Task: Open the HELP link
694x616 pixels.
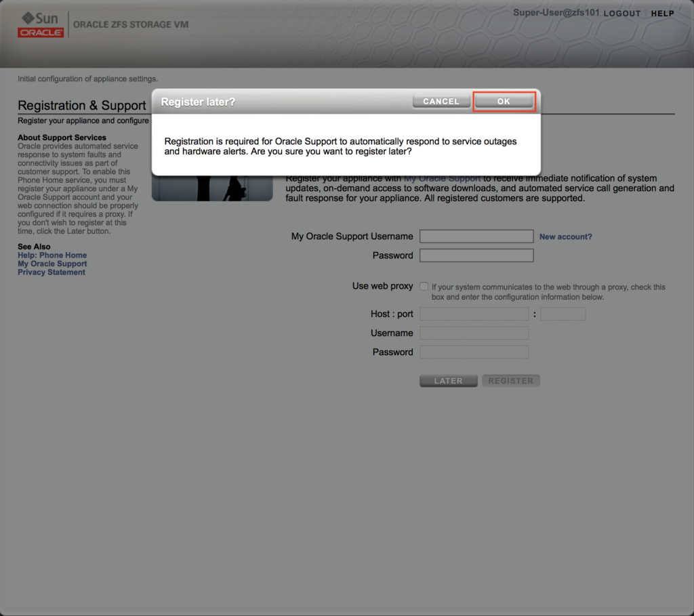Action: coord(662,14)
